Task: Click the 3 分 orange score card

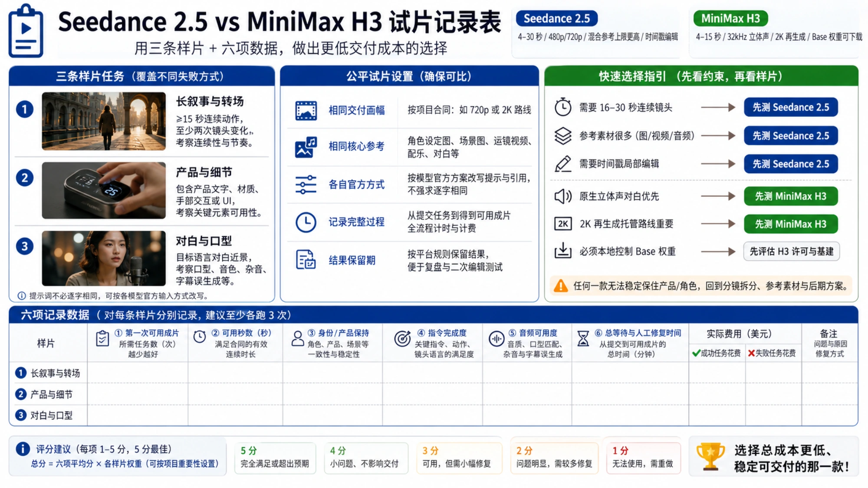Action: (x=459, y=458)
